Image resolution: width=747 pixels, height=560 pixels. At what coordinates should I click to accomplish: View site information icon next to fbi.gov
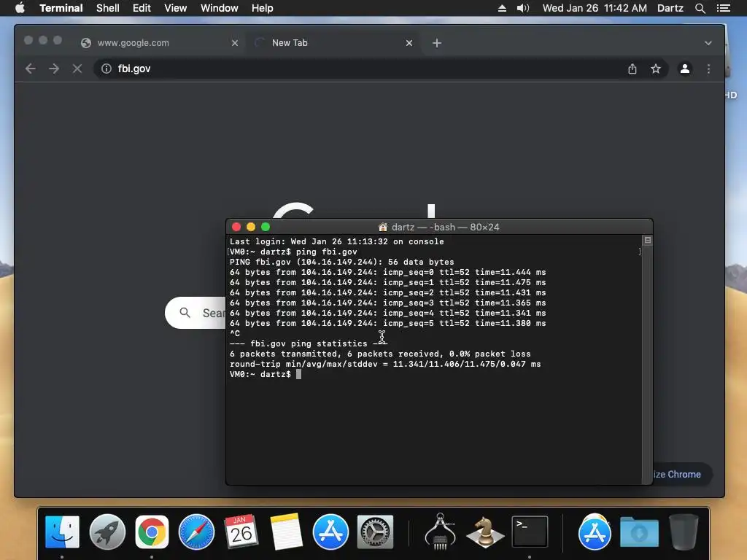pos(107,69)
